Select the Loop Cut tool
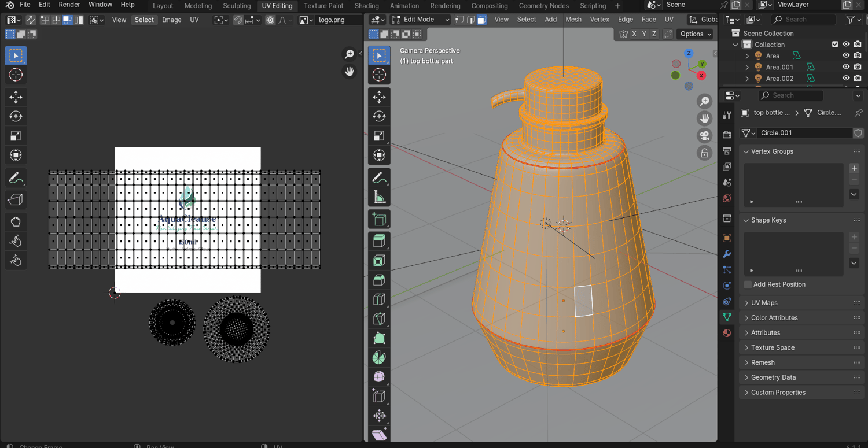The width and height of the screenshot is (868, 448). [x=379, y=299]
